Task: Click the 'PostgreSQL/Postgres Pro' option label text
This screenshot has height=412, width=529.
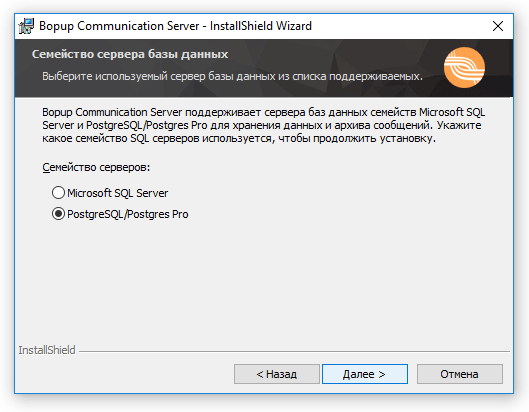Action: click(128, 214)
